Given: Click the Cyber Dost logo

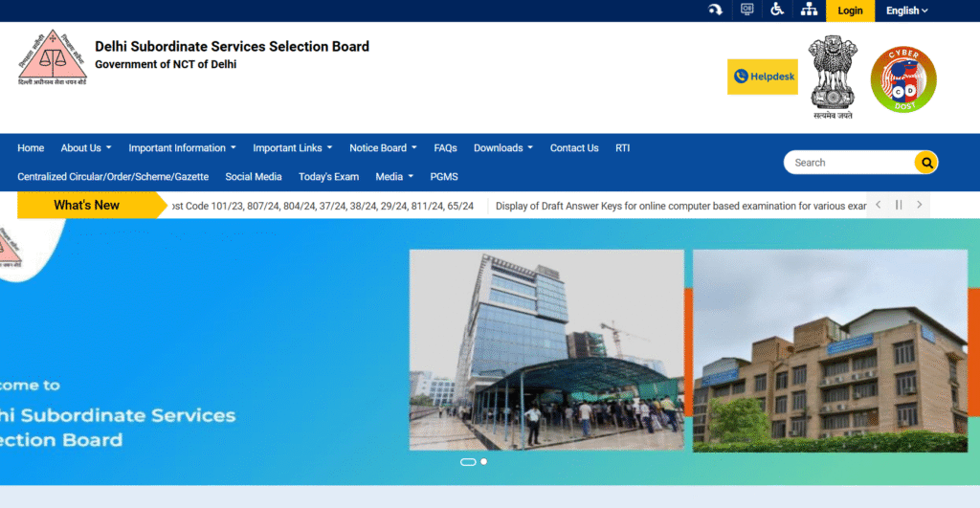Looking at the screenshot, I should click(x=903, y=79).
